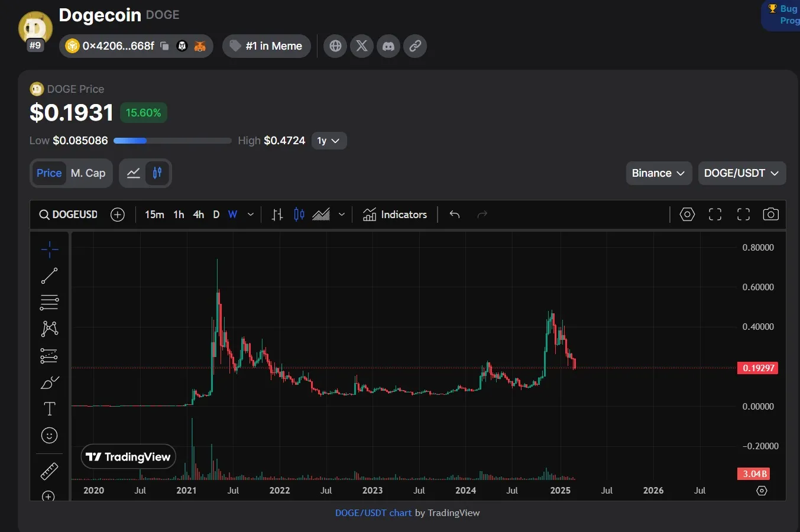The image size is (800, 532).
Task: Open Dogecoin Discord link
Action: pos(388,46)
